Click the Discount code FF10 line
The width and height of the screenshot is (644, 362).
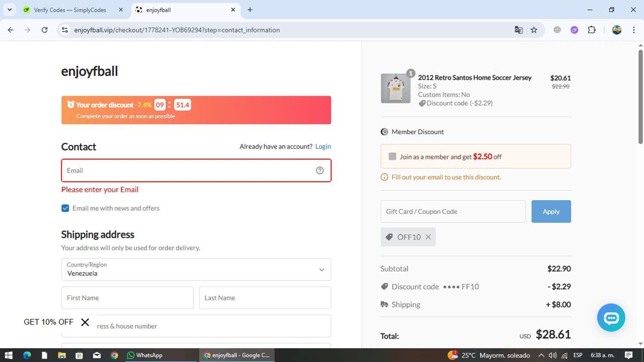coord(476,287)
